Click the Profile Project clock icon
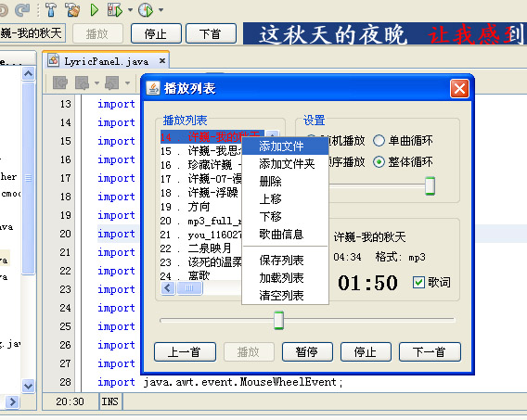Screen dimensions: 527x420 click(146, 10)
